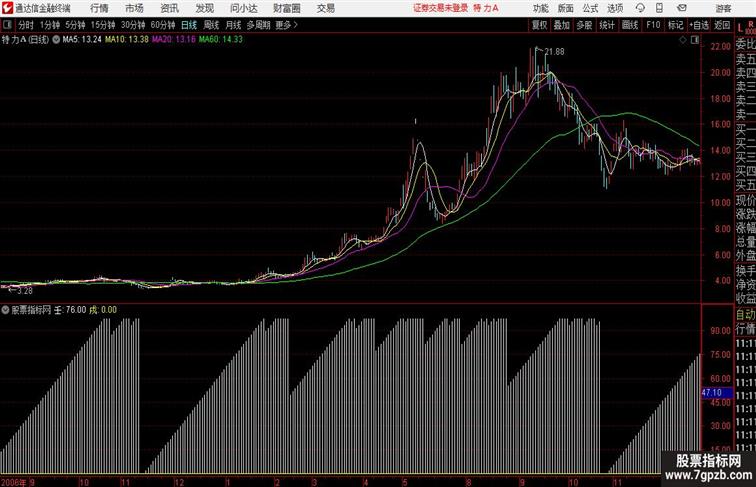Open the 发现 menu
Screen dimensions: 756x487
click(204, 8)
